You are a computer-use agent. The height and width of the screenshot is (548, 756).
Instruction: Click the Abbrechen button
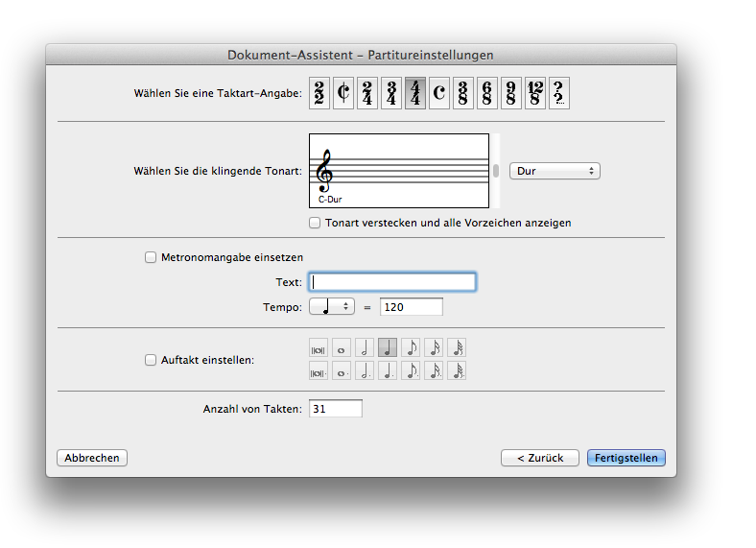pos(92,458)
